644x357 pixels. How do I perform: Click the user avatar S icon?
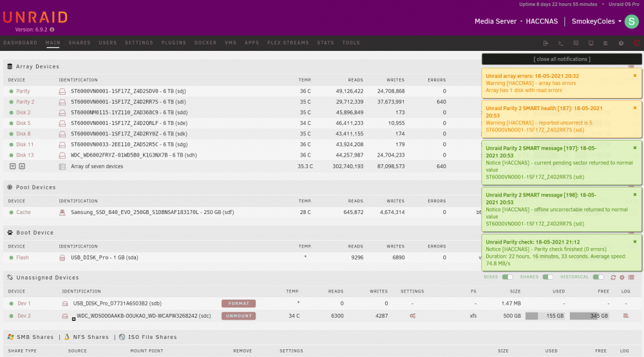click(631, 21)
